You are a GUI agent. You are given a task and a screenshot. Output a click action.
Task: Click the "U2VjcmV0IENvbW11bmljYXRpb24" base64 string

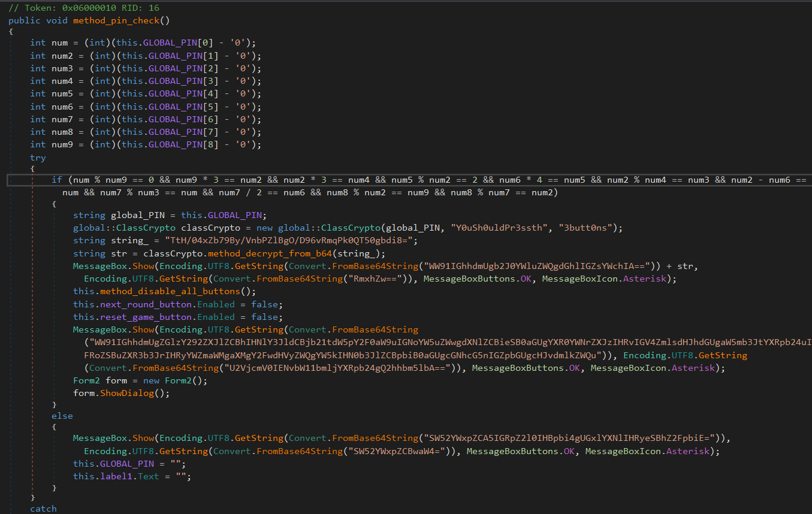tap(293, 368)
